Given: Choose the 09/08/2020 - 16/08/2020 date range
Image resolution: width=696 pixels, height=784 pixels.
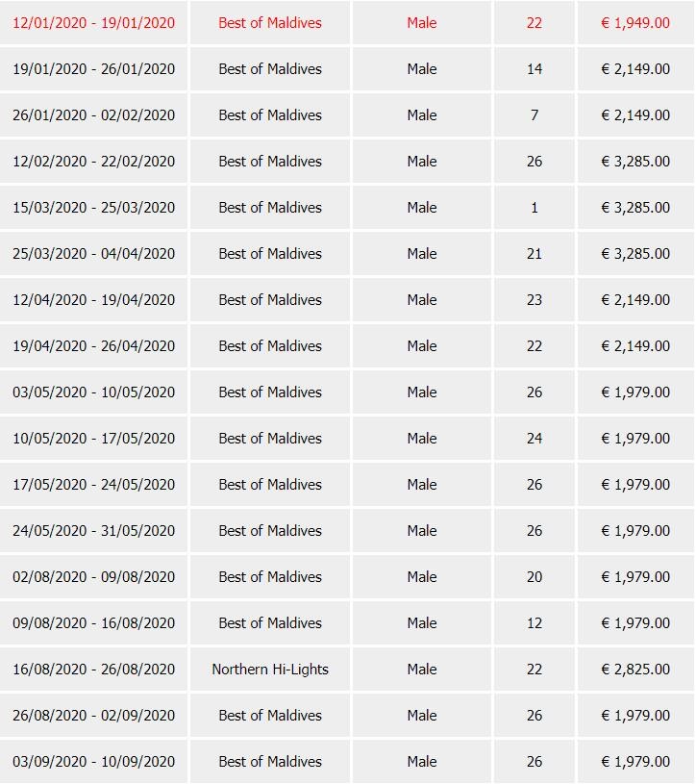Looking at the screenshot, I should pyautogui.click(x=94, y=622).
